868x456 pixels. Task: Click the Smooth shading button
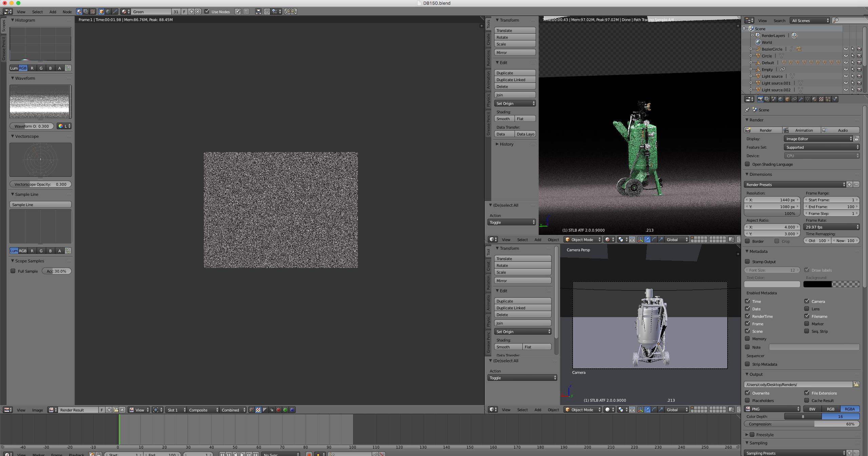[505, 347]
